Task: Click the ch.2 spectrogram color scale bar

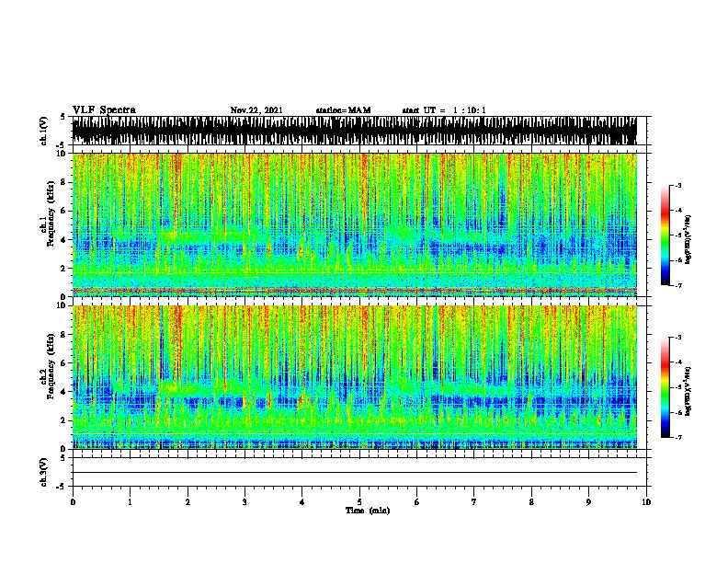Action: pyautogui.click(x=665, y=387)
